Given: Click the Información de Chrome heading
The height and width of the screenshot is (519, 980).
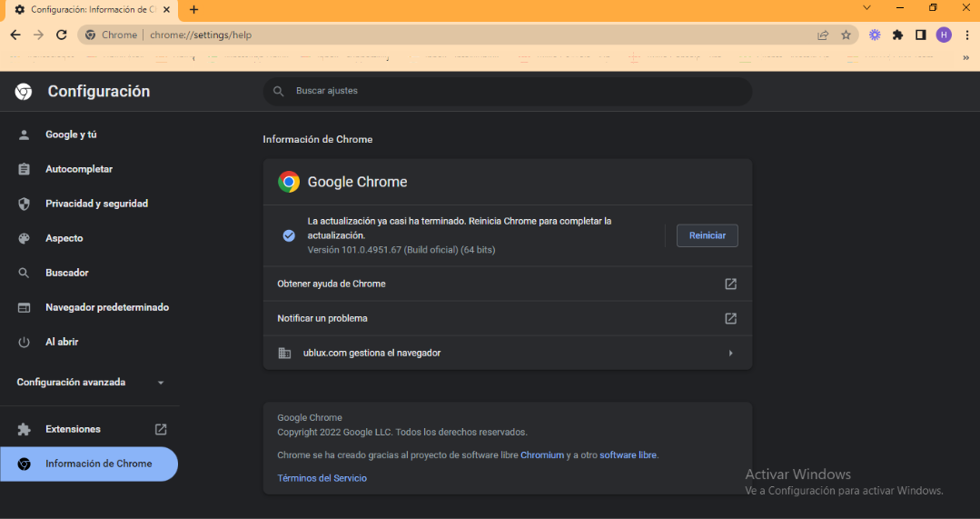Looking at the screenshot, I should point(318,139).
